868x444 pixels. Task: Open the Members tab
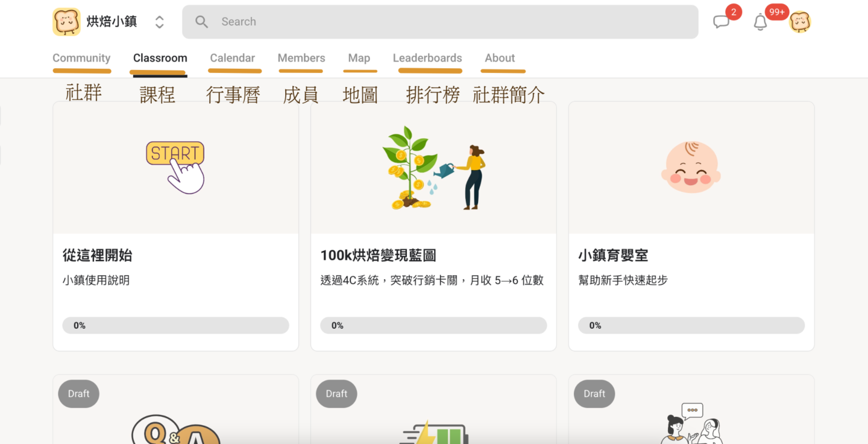(301, 58)
